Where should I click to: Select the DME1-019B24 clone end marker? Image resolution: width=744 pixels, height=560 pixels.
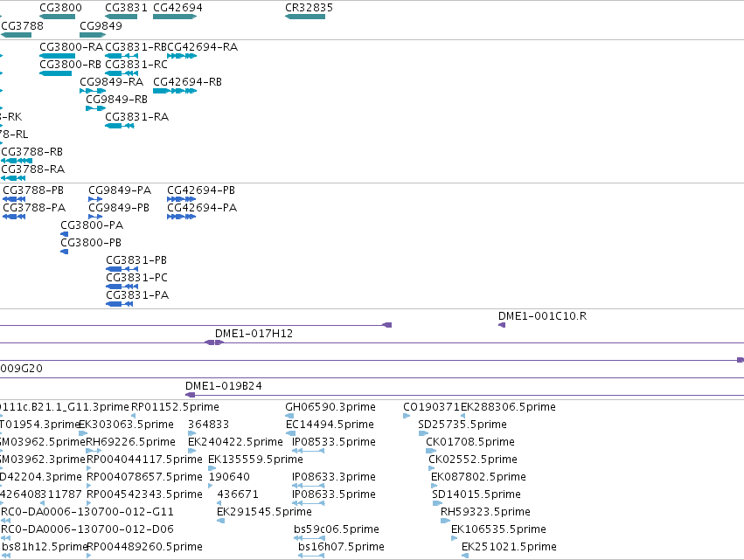point(191,395)
